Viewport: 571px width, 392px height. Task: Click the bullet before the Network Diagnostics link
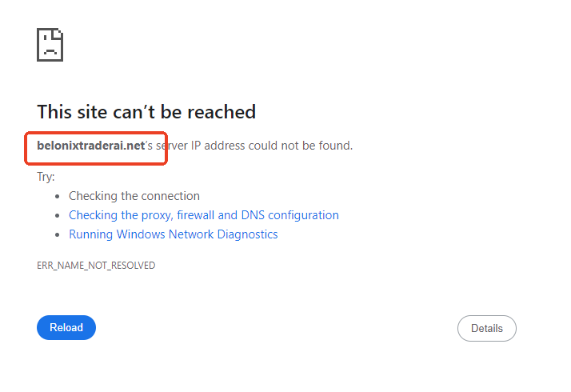pyautogui.click(x=58, y=234)
